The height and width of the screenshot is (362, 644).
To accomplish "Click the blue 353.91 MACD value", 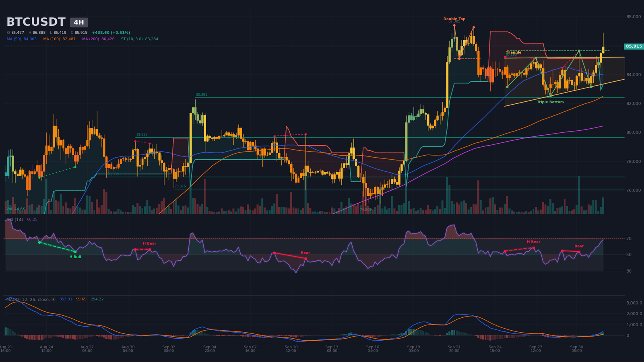I will [x=66, y=299].
